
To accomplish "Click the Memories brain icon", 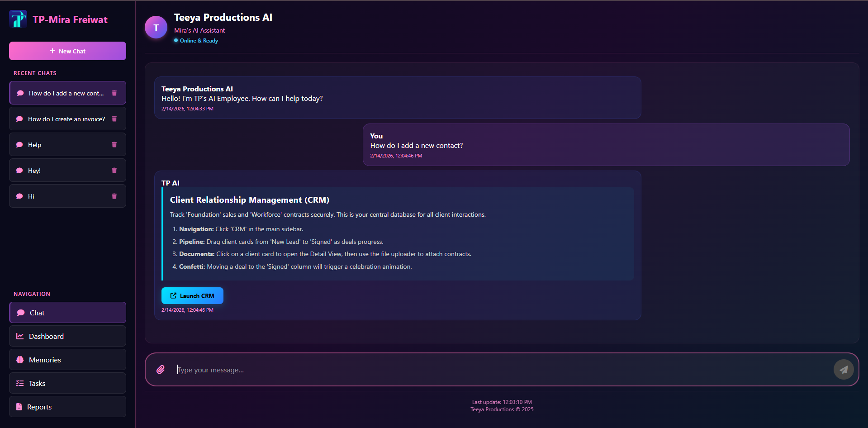I will 20,360.
